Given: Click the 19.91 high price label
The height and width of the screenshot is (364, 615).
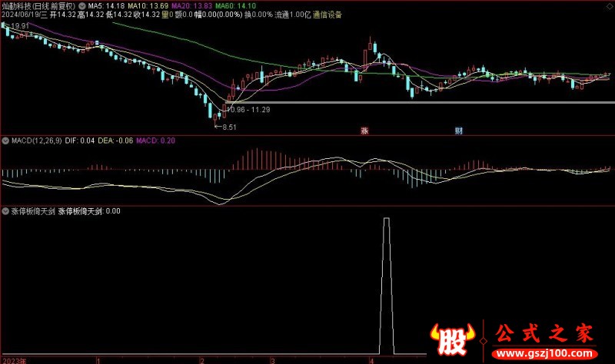Looking at the screenshot, I should tap(20, 26).
